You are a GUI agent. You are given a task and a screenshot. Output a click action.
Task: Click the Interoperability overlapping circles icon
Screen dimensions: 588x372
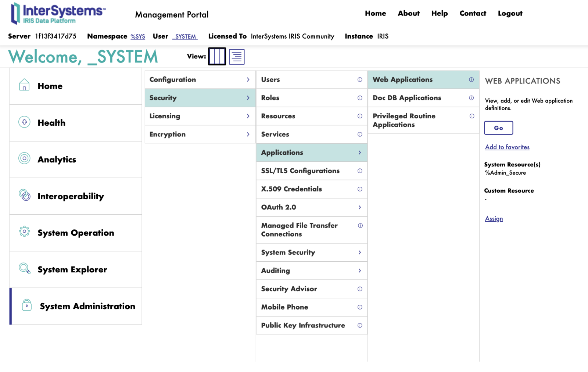pos(25,195)
